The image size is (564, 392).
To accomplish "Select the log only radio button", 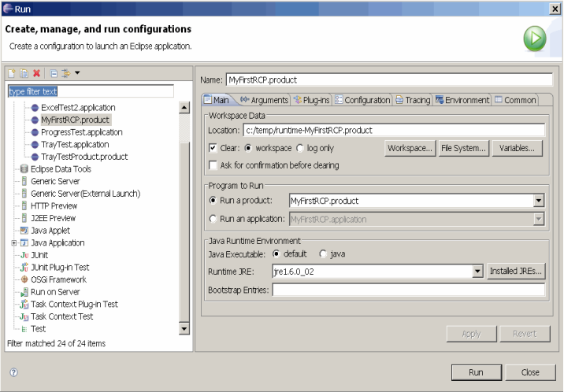I will [300, 148].
